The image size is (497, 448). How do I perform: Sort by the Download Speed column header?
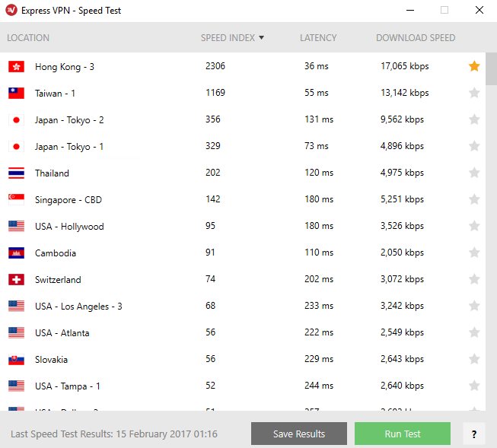click(416, 38)
